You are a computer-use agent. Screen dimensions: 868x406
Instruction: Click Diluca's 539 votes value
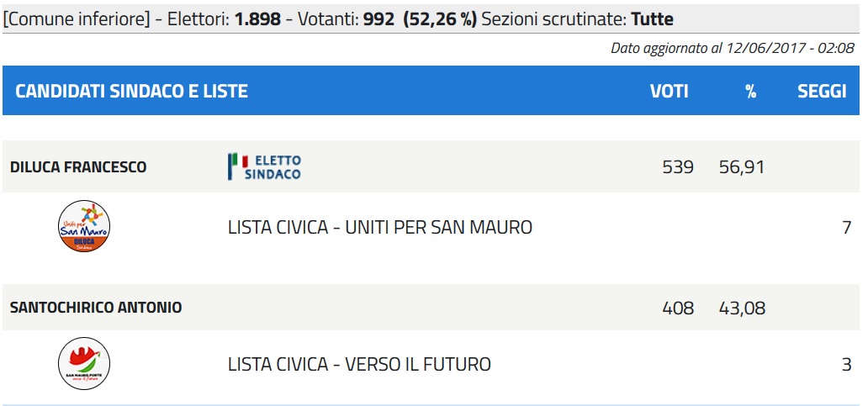[678, 167]
